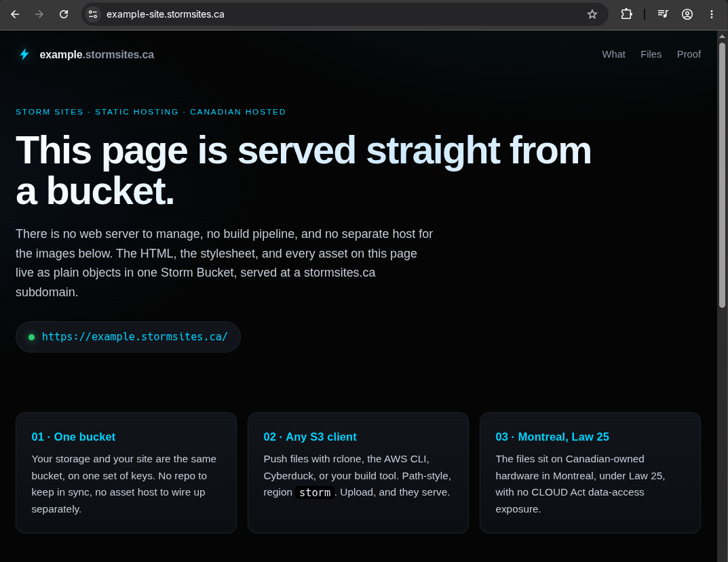Open the What nav link
Image resolution: width=728 pixels, height=562 pixels.
[x=613, y=54]
